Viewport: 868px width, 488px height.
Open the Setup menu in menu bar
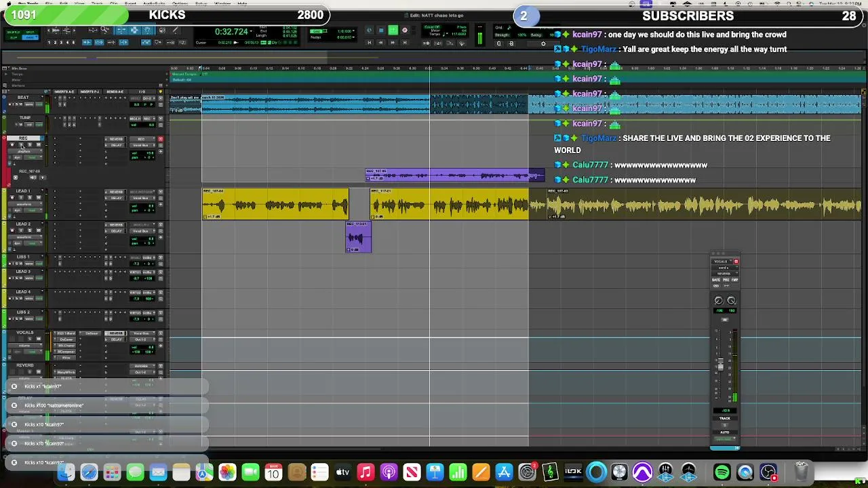(201, 3)
